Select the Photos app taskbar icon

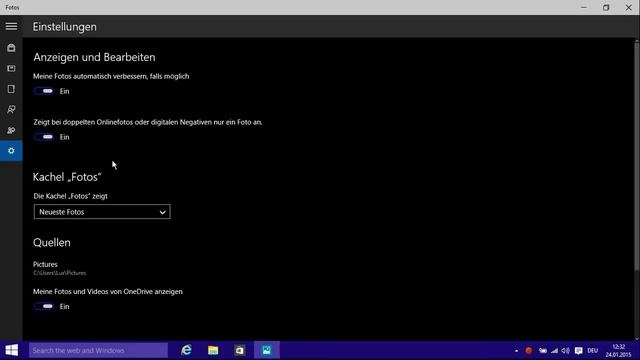267,350
